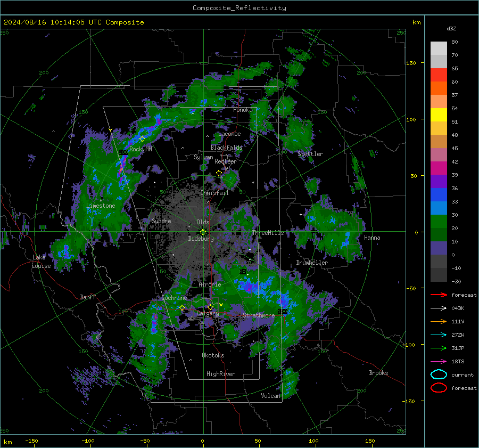
Task: Select the 60 dBZ orange swatch
Action: 439,88
